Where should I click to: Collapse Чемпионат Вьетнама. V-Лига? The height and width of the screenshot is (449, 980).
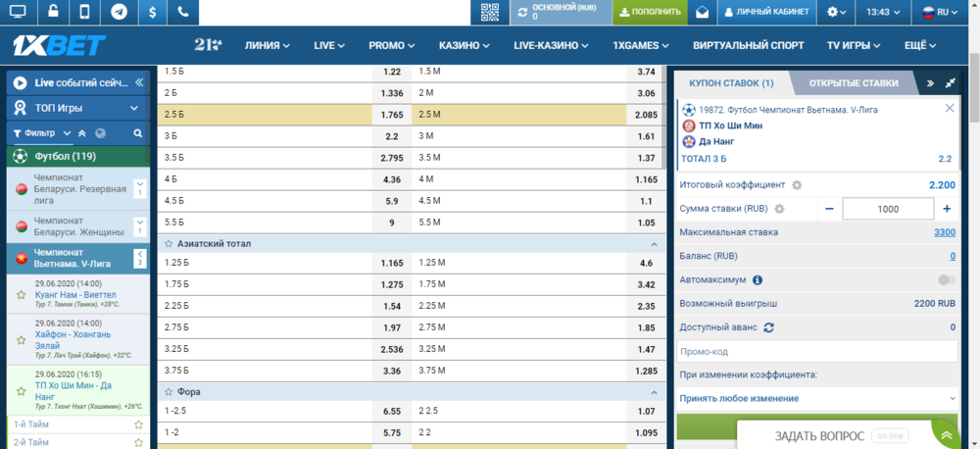coord(140,258)
